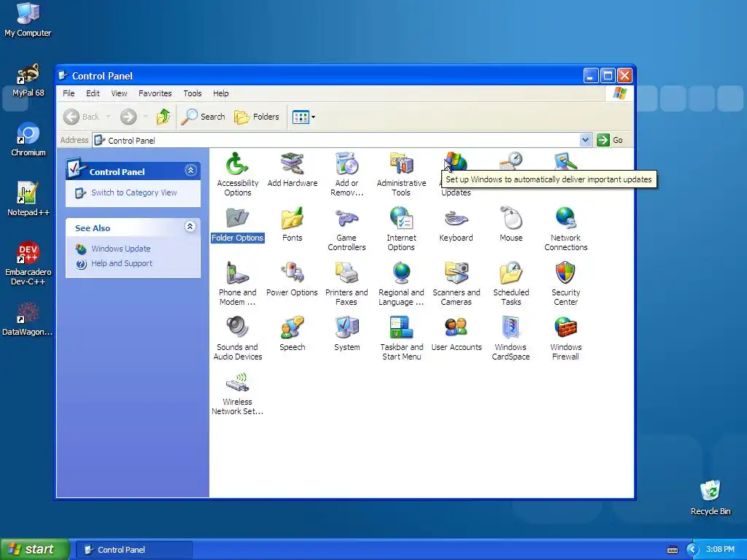Open Printers and Faxes icon
Image resolution: width=747 pixels, height=560 pixels.
347,274
